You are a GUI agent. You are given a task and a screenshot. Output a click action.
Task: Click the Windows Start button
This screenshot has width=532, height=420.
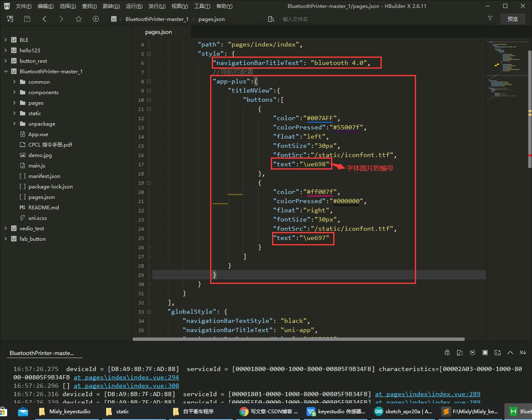point(3,412)
